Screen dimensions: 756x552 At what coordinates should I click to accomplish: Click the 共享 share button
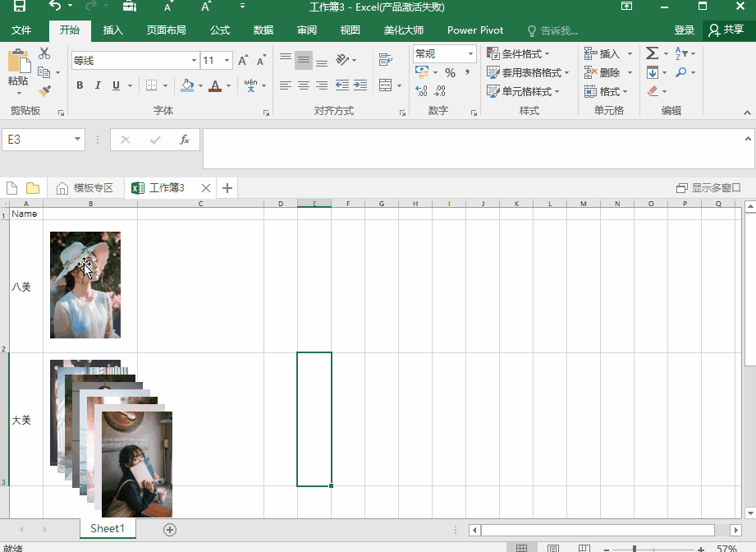tap(726, 30)
